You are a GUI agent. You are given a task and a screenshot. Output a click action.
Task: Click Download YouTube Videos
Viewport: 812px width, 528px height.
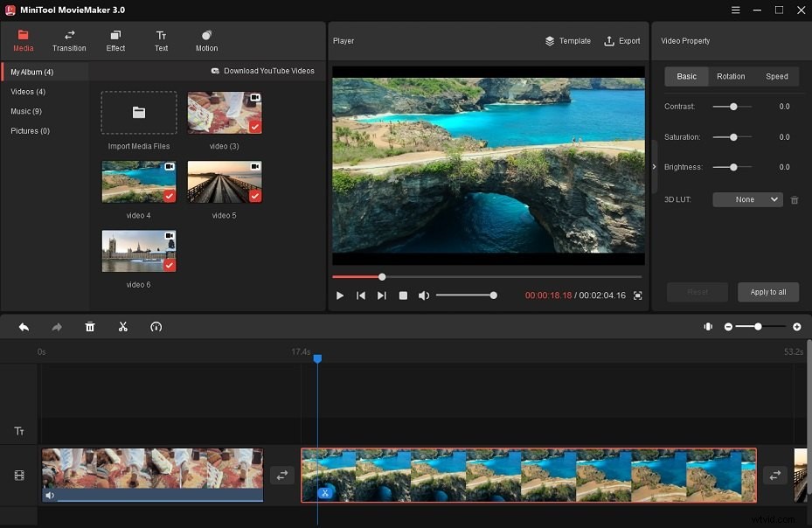point(262,71)
